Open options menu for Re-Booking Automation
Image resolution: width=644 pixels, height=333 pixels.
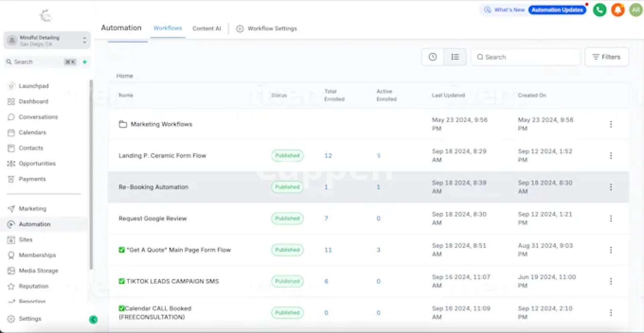[x=611, y=187]
